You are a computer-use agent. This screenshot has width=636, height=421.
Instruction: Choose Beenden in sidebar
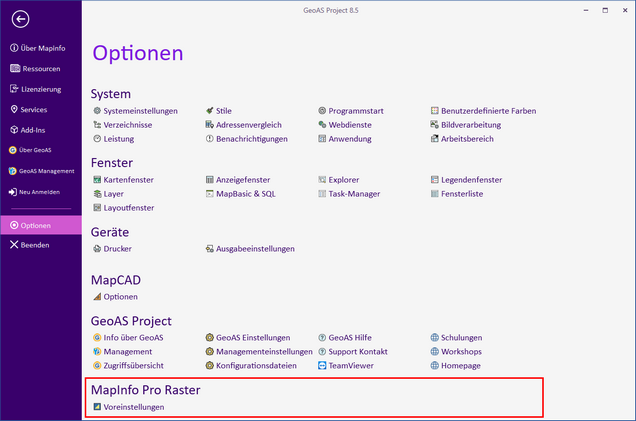[x=36, y=245]
